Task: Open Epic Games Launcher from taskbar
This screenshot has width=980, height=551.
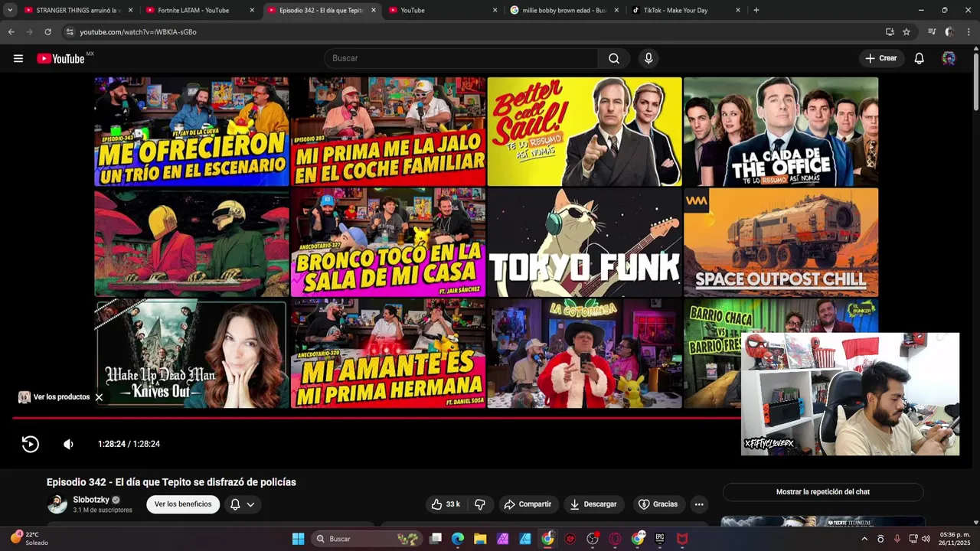Action: [659, 539]
